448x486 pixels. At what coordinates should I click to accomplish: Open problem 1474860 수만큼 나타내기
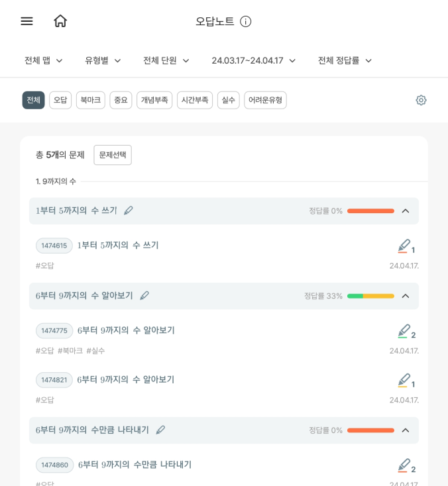(x=135, y=465)
